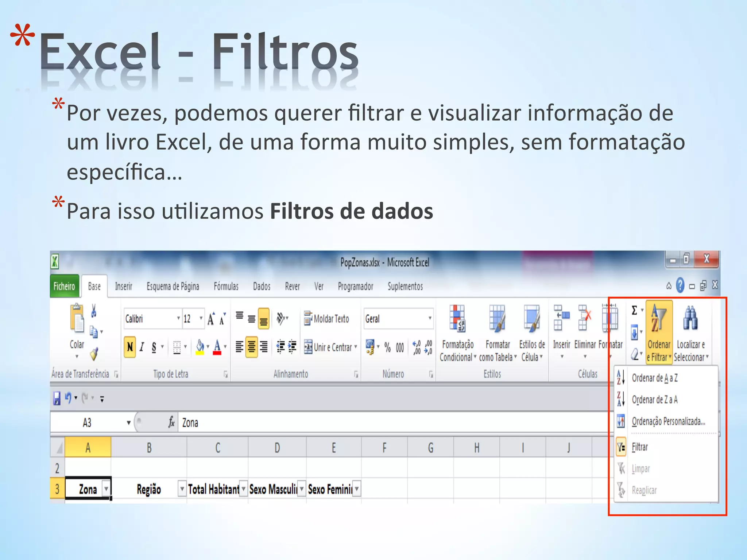Click the increase indent icon
This screenshot has height=560, width=747.
pyautogui.click(x=292, y=347)
